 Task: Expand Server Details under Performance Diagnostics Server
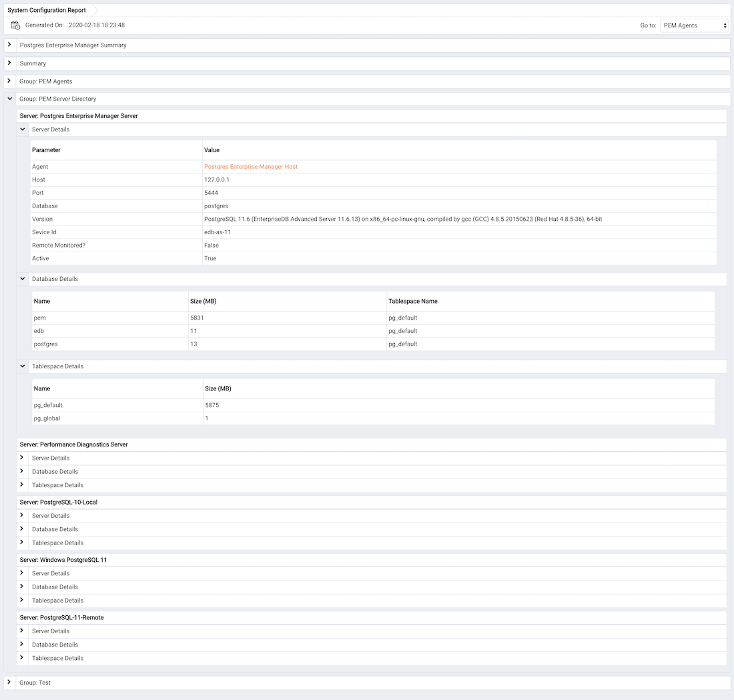21,458
